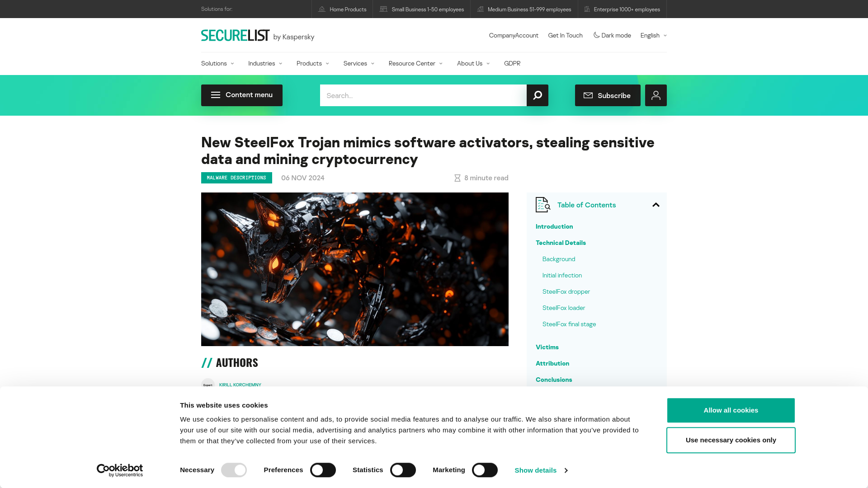
Task: Click the search magnifying glass icon
Action: [x=537, y=95]
